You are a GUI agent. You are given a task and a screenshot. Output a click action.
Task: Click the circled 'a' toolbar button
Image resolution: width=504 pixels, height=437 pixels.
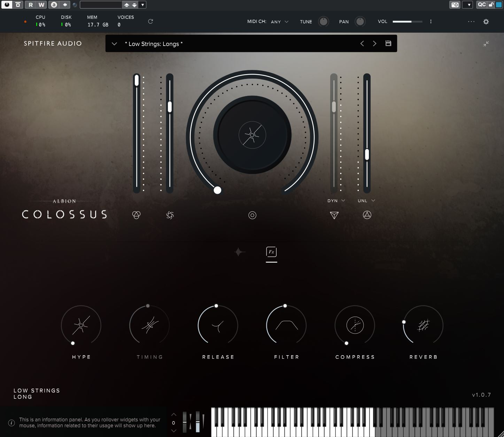tap(54, 5)
